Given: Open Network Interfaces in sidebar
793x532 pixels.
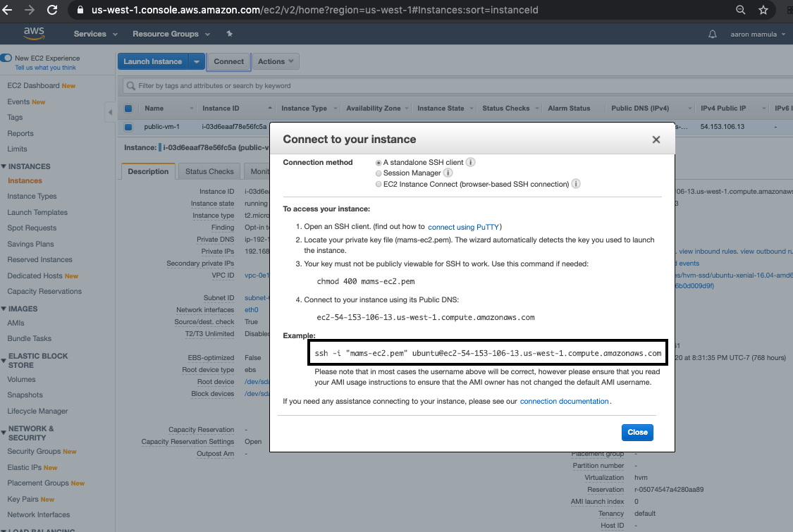Looking at the screenshot, I should (x=39, y=515).
